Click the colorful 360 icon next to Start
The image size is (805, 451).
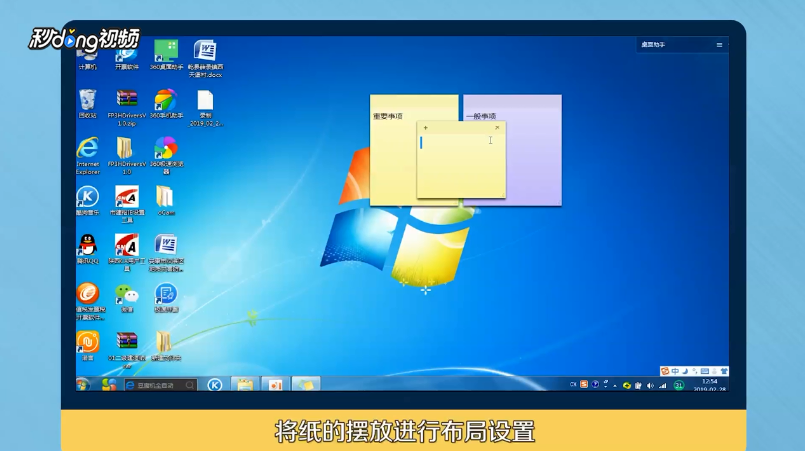[x=109, y=384]
